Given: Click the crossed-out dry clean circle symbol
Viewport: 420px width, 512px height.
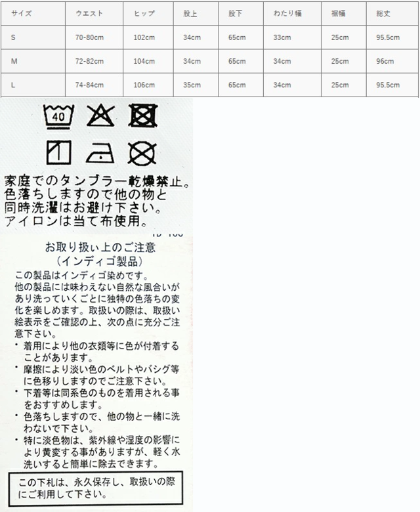Looking at the screenshot, I should click(143, 154).
